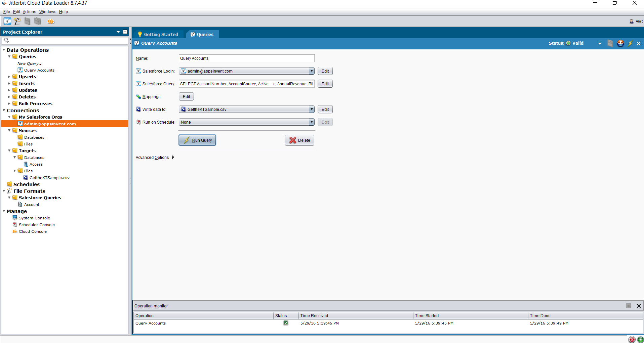Click the deploy globe icon in query header
Screen dimensions: 644x343
point(620,43)
